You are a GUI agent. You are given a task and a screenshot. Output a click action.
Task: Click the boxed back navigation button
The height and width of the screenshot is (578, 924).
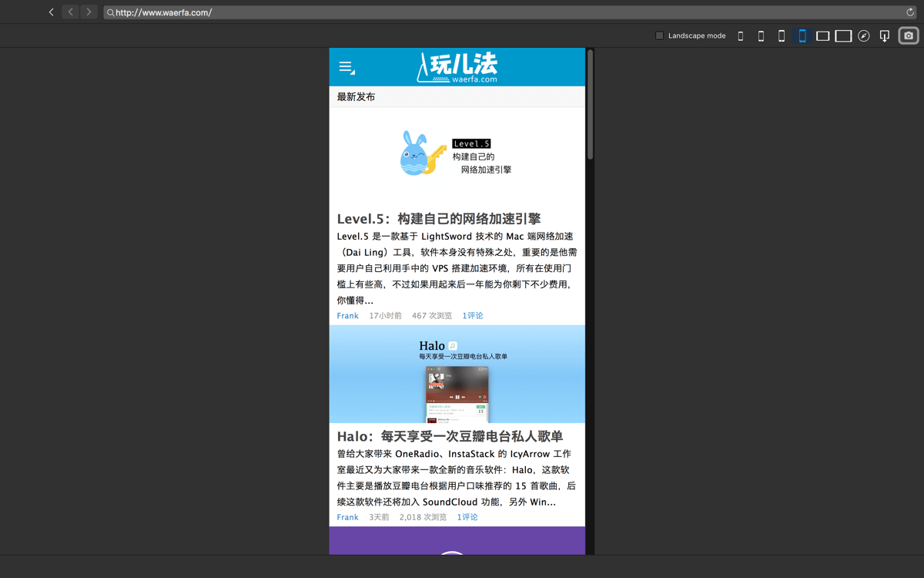[x=70, y=12]
